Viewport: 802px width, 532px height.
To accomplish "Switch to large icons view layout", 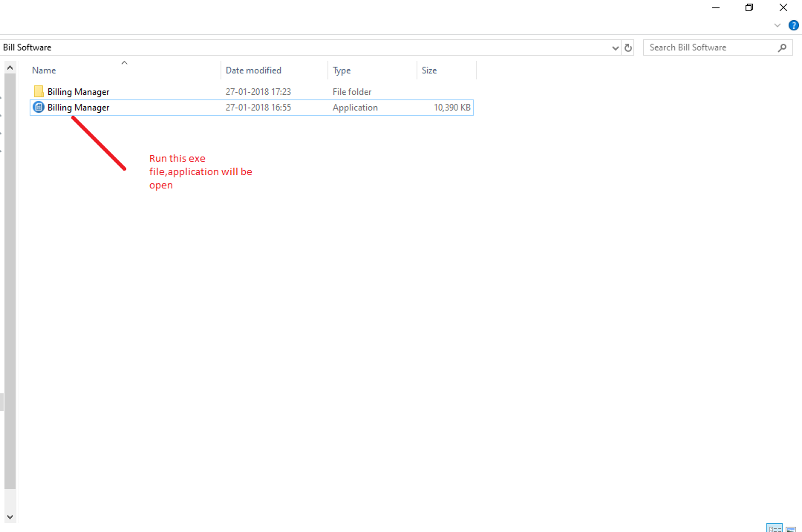I will (792, 530).
